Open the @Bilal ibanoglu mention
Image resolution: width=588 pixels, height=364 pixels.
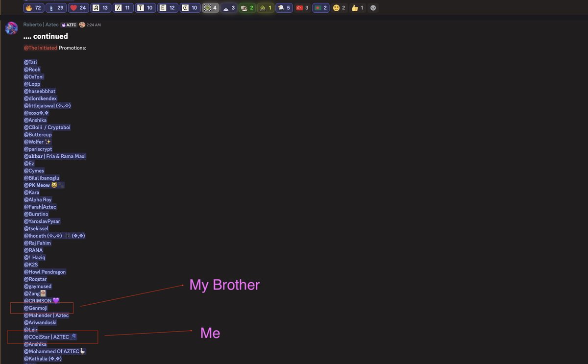coord(42,178)
